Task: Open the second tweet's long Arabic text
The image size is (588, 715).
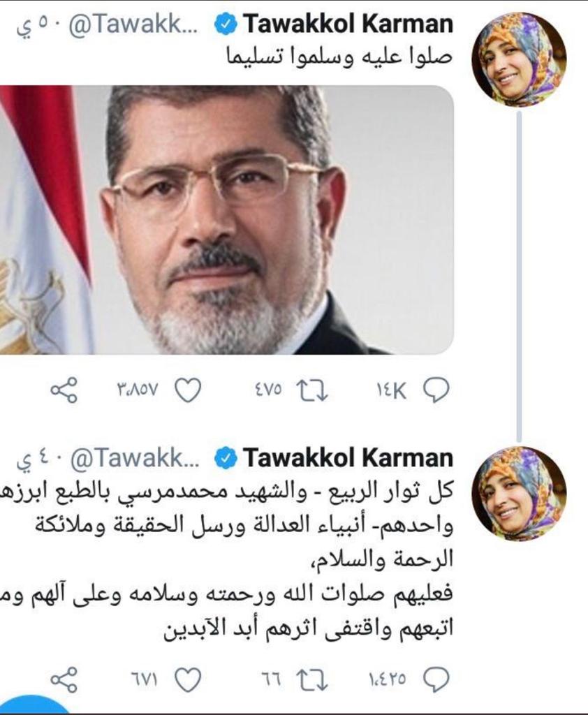Action: click(227, 559)
